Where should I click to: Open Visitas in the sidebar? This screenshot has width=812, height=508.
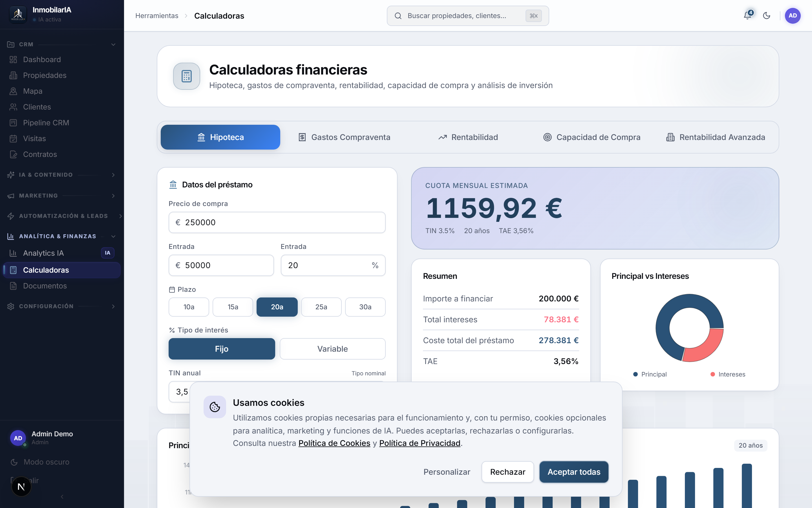pyautogui.click(x=62, y=138)
